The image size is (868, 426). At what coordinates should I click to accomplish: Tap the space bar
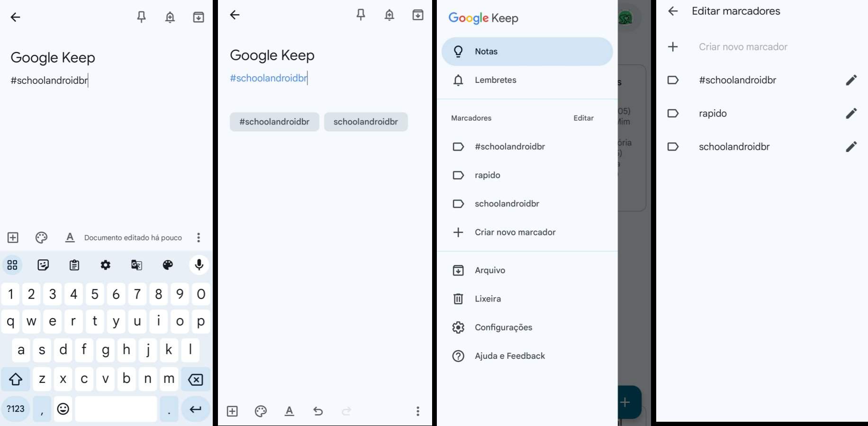[116, 409]
